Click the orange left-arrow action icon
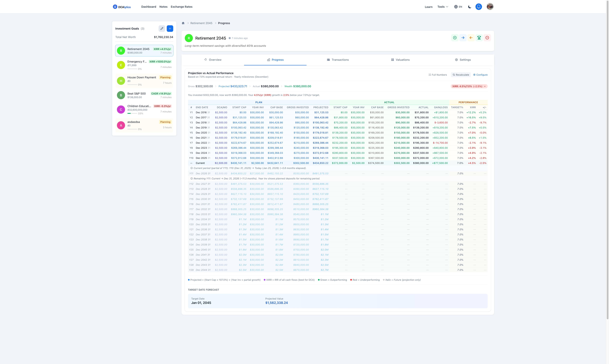Image resolution: width=609 pixels, height=364 pixels. click(471, 38)
